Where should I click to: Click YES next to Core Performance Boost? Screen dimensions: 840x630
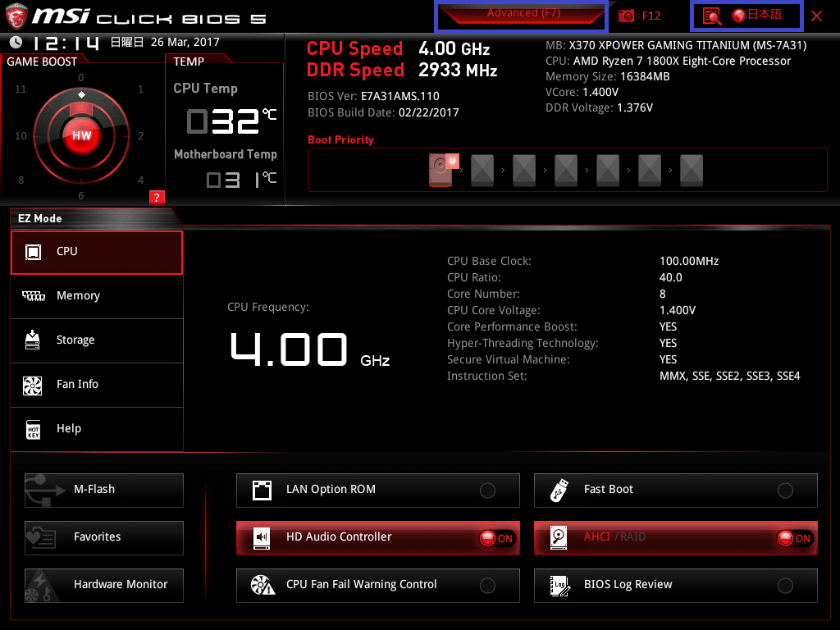coord(668,326)
